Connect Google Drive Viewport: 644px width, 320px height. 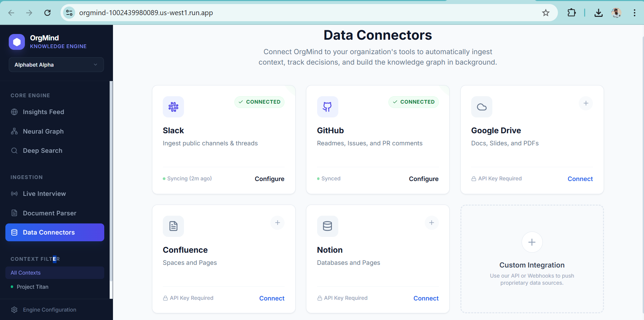[x=580, y=179]
